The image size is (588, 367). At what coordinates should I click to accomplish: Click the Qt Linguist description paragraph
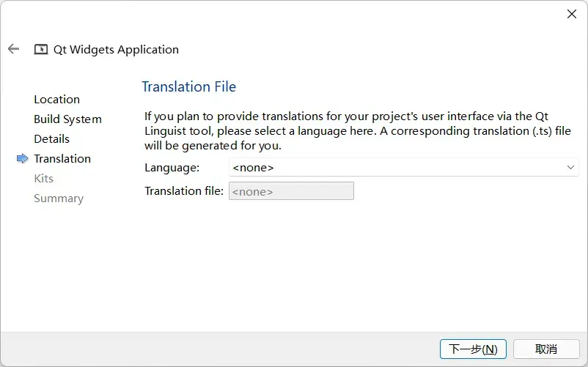pyautogui.click(x=357, y=130)
